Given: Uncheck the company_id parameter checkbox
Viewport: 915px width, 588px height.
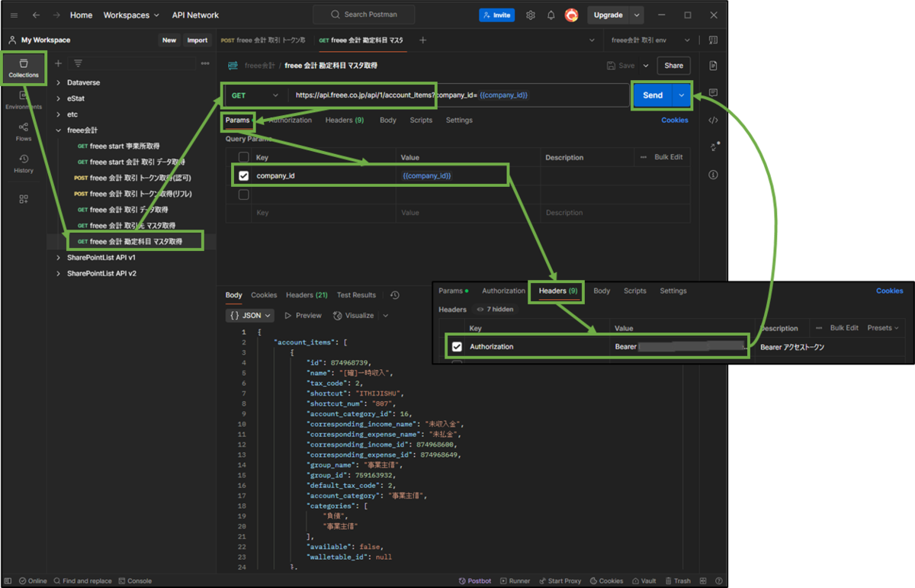Looking at the screenshot, I should pyautogui.click(x=244, y=175).
